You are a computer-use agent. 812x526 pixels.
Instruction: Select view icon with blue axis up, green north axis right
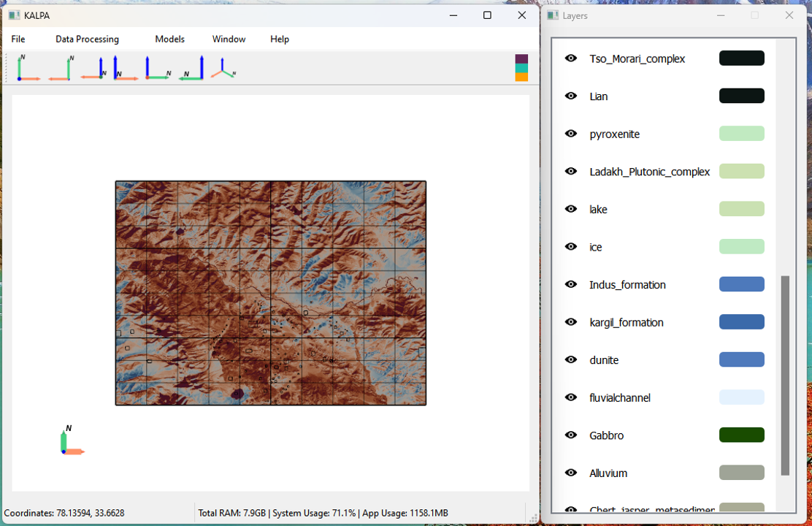(158, 68)
